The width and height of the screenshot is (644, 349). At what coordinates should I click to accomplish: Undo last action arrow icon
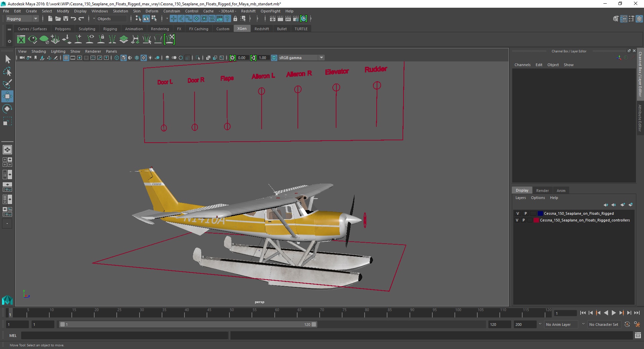click(x=73, y=19)
